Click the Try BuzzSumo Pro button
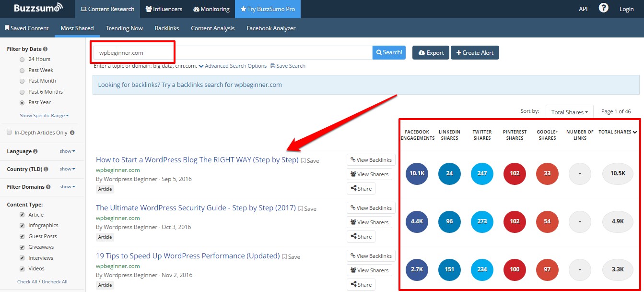The width and height of the screenshot is (644, 292). click(x=268, y=9)
